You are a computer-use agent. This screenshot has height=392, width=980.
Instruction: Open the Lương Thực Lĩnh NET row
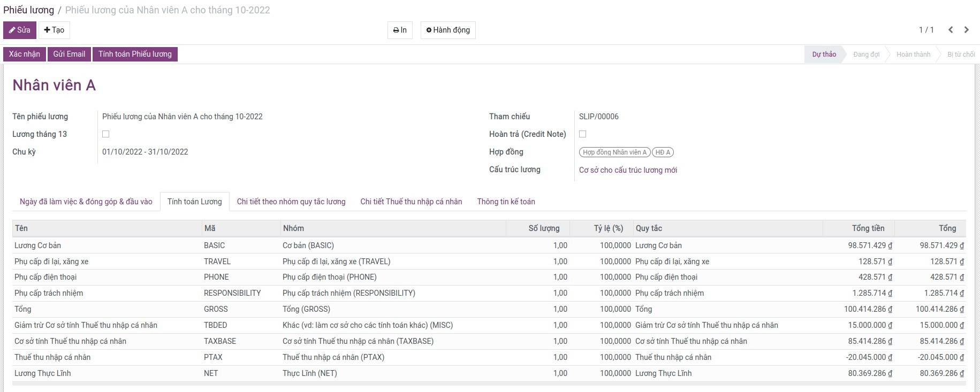(x=43, y=373)
